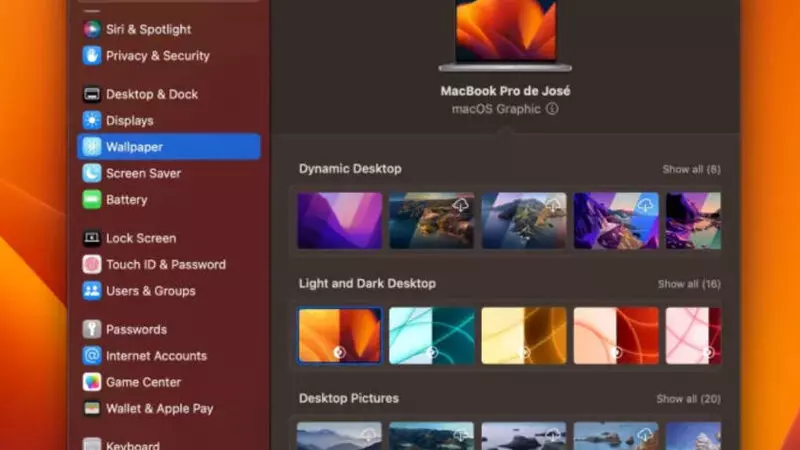This screenshot has width=800, height=450.
Task: Show all 20 Desktop Pictures
Action: (688, 399)
